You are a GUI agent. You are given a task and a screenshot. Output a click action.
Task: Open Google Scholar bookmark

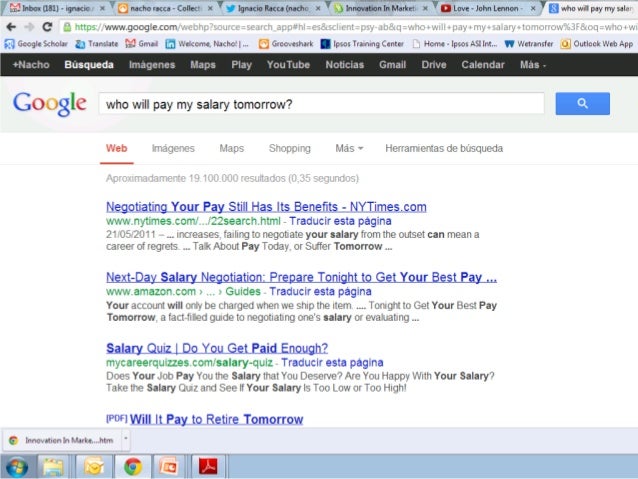tap(36, 44)
